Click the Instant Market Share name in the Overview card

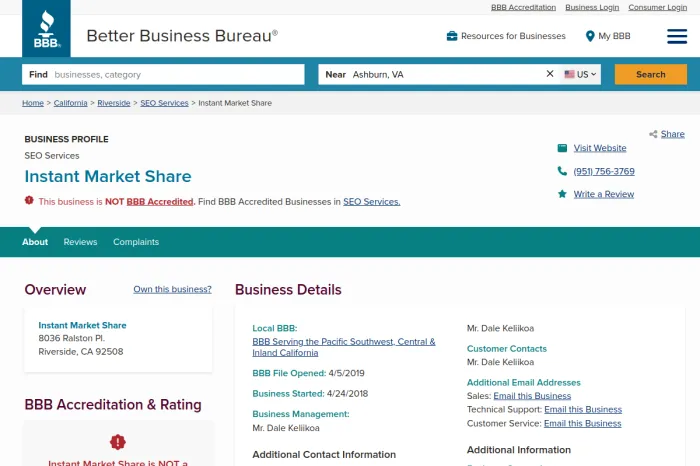click(82, 325)
